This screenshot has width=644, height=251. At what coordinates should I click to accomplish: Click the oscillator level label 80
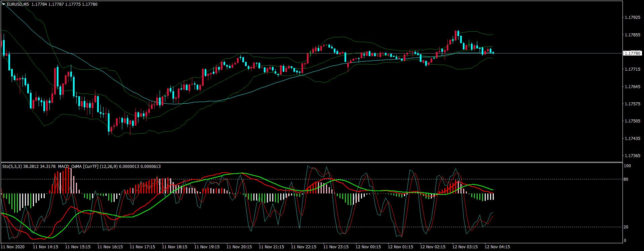click(x=626, y=179)
